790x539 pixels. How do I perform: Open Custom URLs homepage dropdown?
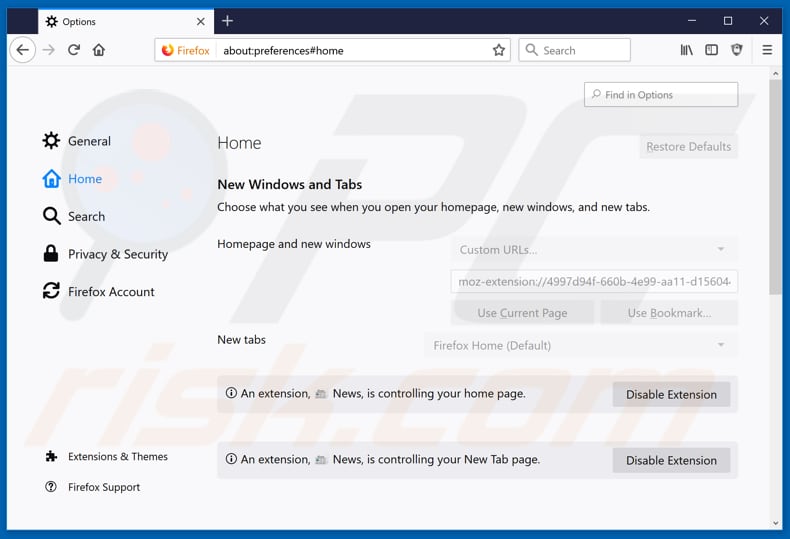(594, 249)
